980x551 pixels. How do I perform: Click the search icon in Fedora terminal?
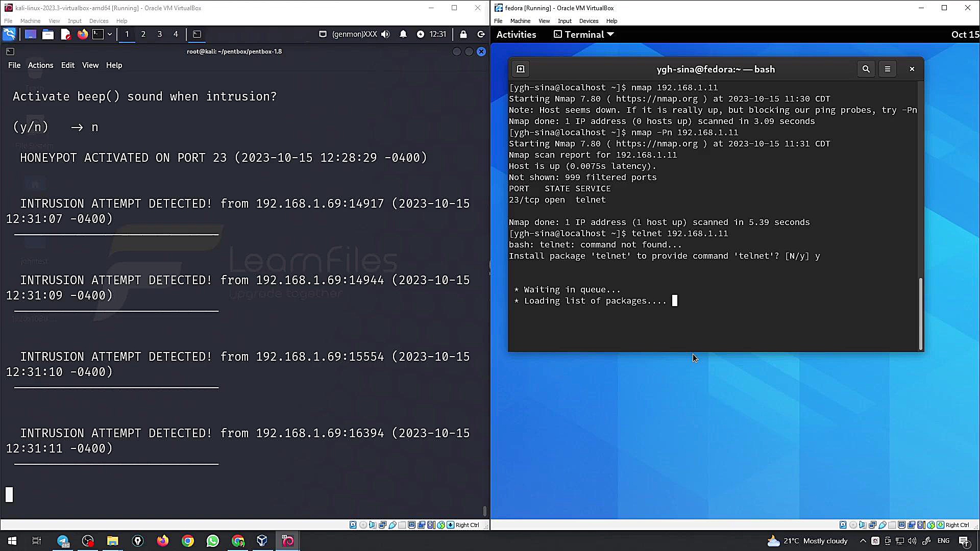point(866,69)
